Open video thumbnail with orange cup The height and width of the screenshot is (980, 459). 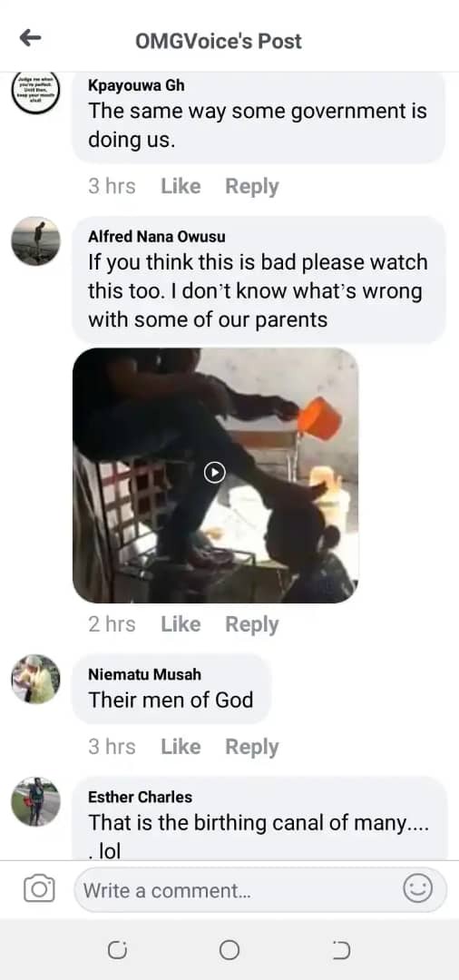point(216,475)
